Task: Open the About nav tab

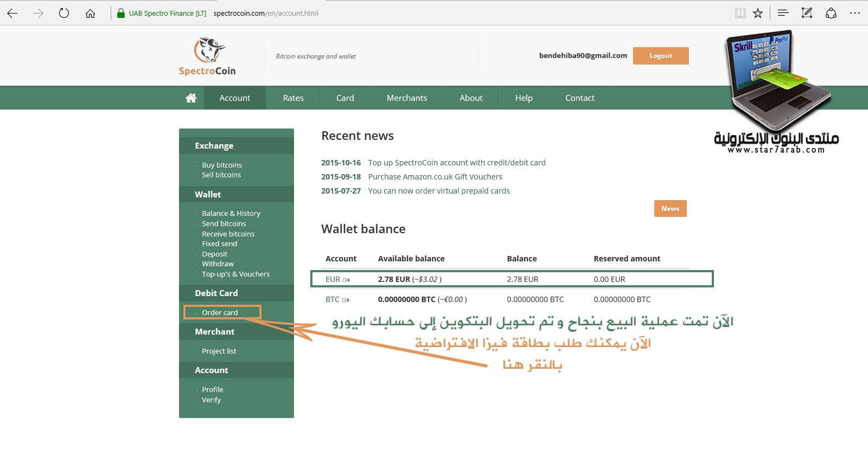Action: tap(471, 98)
